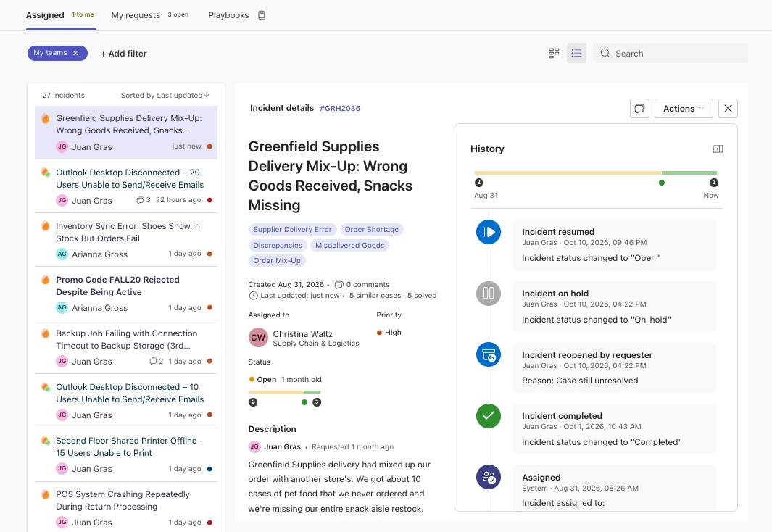Image resolution: width=772 pixels, height=532 pixels.
Task: Click the Incident on hold pause icon
Action: click(x=489, y=294)
